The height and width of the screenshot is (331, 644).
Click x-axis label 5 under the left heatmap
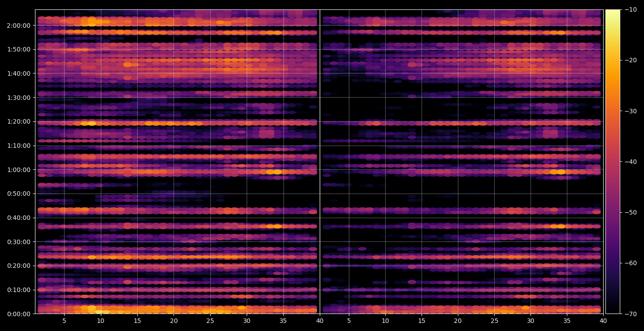point(64,321)
